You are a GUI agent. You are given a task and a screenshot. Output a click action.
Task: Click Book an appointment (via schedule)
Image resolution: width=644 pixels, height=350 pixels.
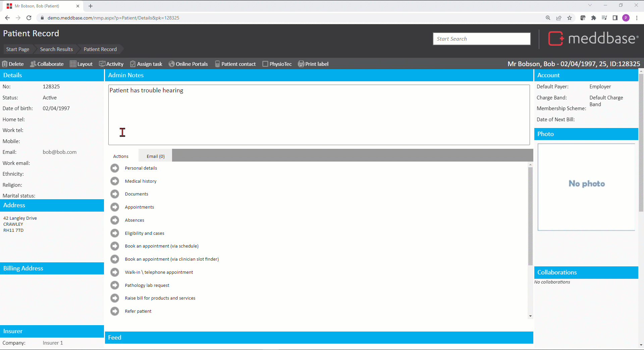(162, 246)
